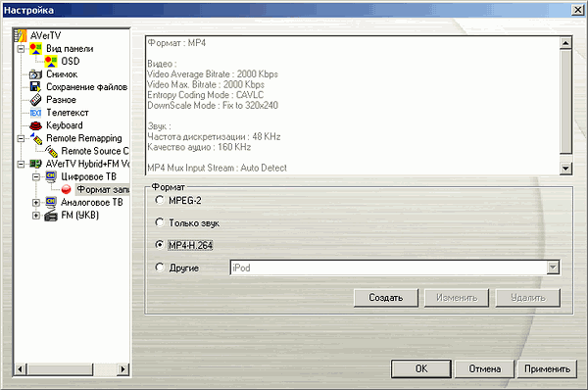Click the AVerTV root icon
588x390 pixels.
[21, 35]
